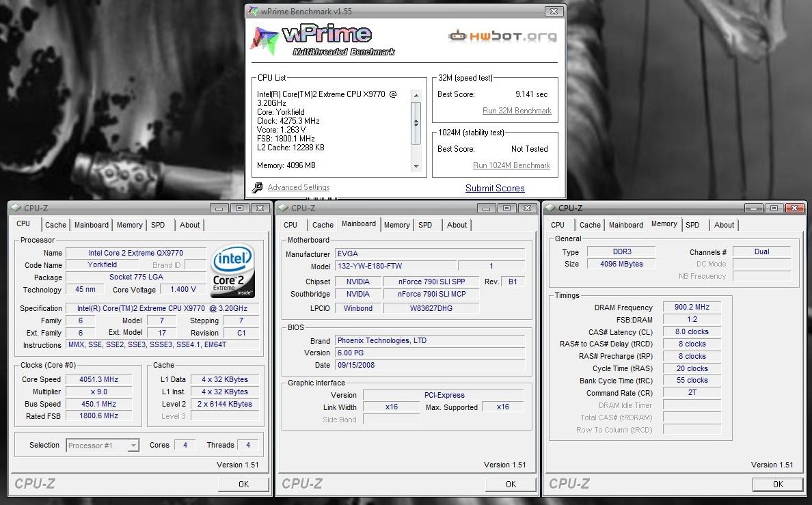Screen dimensions: 812x505
Task: Open Mainboard tab in right CPU-Z window
Action: point(625,225)
